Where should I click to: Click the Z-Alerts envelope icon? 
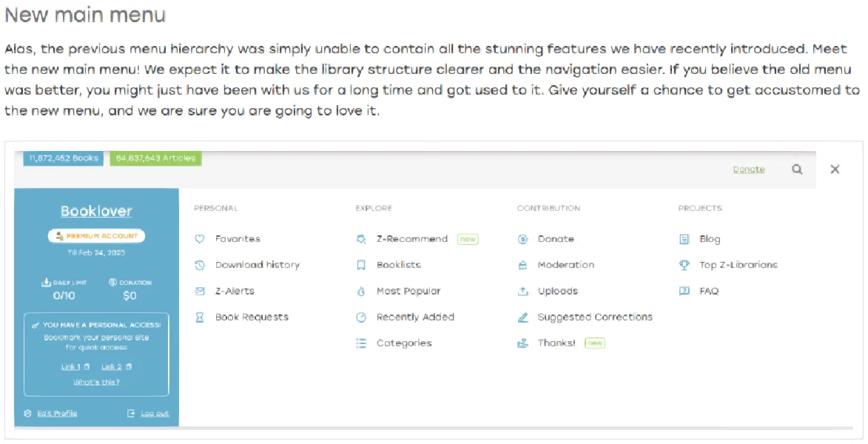click(x=200, y=292)
